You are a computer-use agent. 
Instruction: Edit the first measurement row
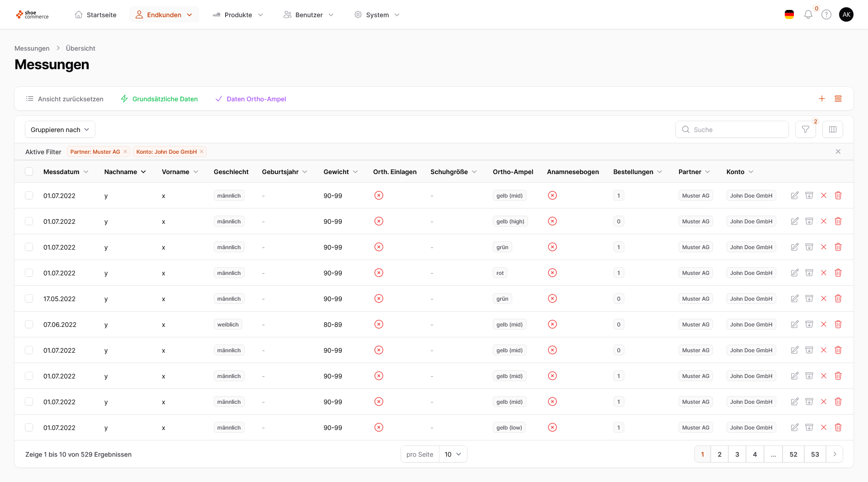click(794, 196)
